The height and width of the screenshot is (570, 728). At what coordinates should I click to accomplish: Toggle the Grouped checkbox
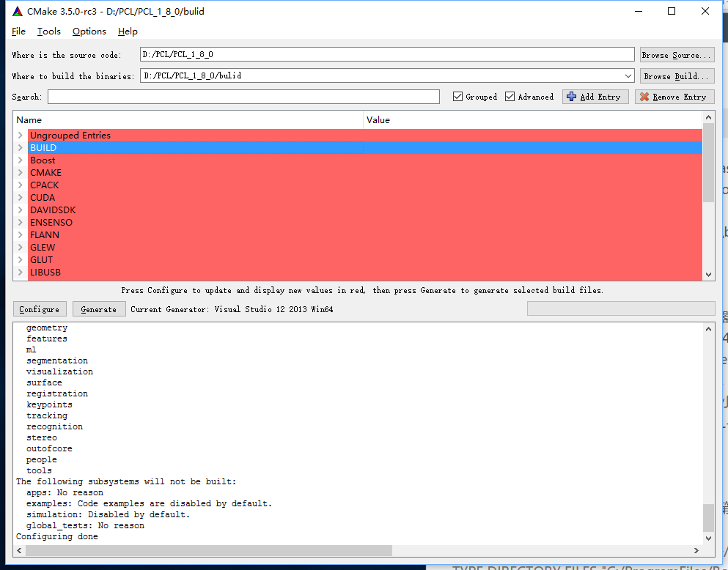pos(457,97)
